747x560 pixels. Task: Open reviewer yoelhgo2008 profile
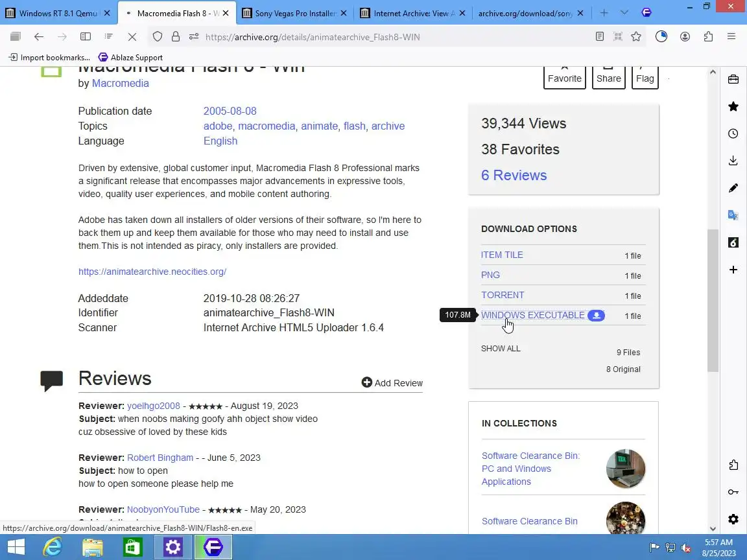click(x=154, y=406)
